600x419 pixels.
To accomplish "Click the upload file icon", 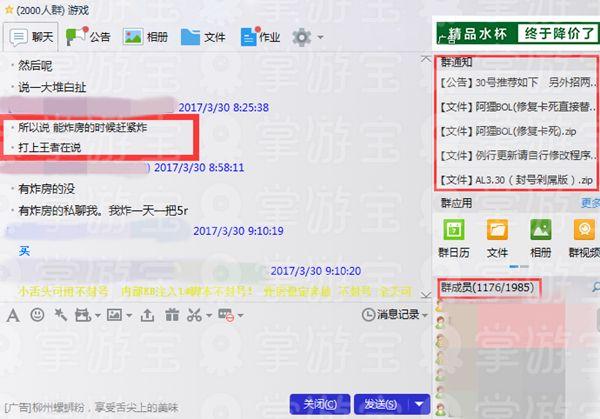I will 147,315.
